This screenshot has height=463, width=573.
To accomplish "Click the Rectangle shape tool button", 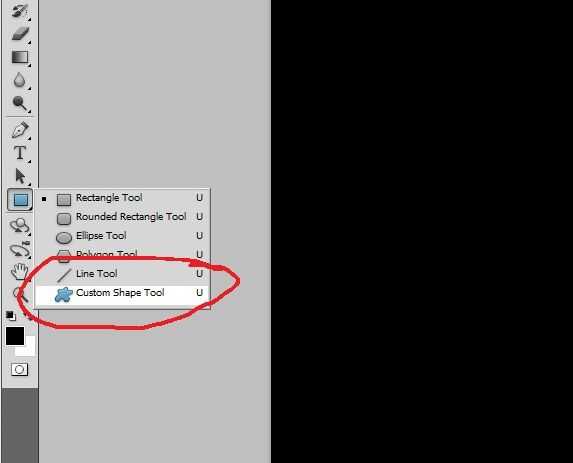I will coord(20,200).
